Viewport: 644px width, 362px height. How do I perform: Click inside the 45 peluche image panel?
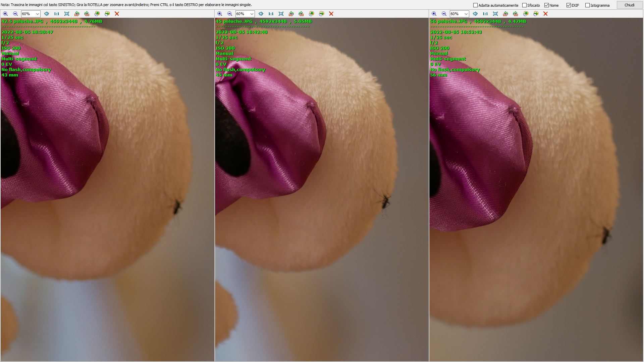pos(322,189)
